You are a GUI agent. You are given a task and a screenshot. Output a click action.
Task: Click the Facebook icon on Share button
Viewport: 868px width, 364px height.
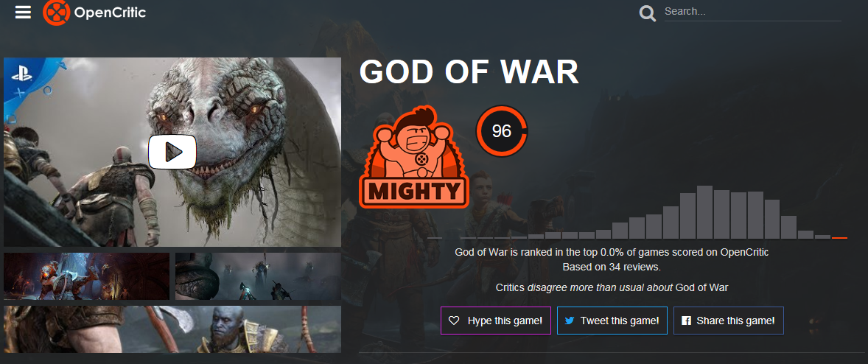pyautogui.click(x=687, y=321)
